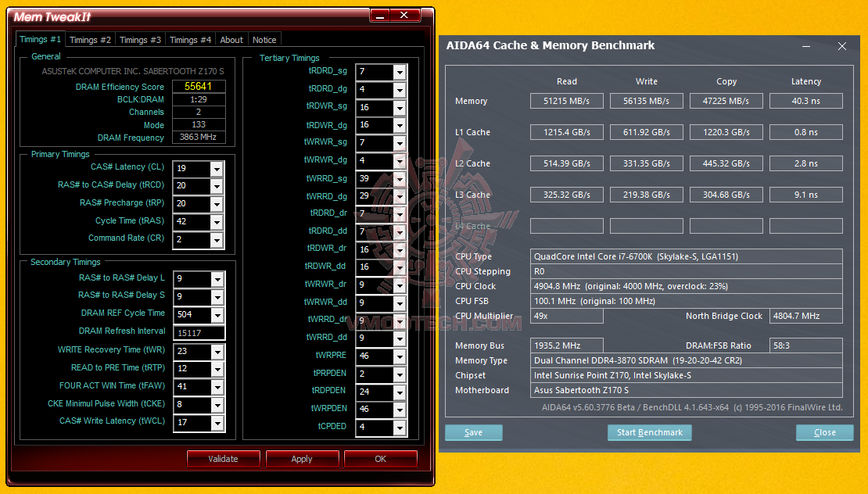Open the FOUR ACT WIN Time (tFAW) dropdown

tap(217, 387)
